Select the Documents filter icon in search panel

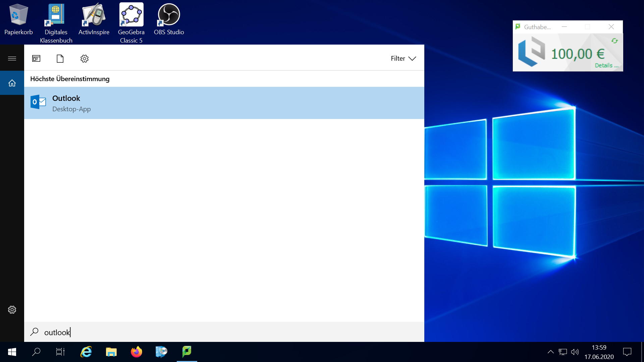point(60,58)
